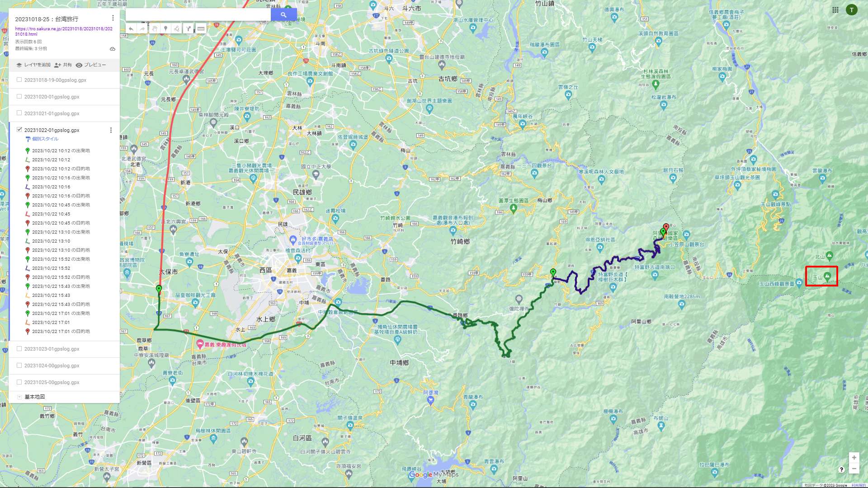Select the draw line tool
Screen dimensions: 868x488
177,28
